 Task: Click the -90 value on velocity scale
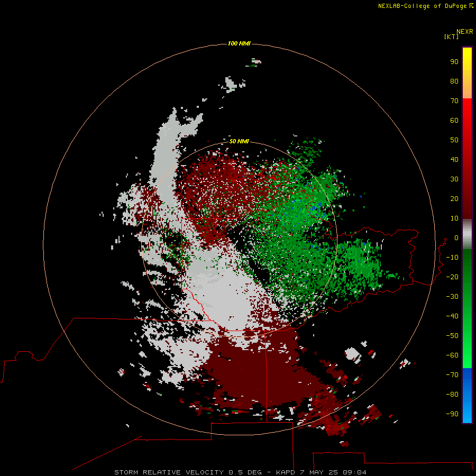coord(452,414)
